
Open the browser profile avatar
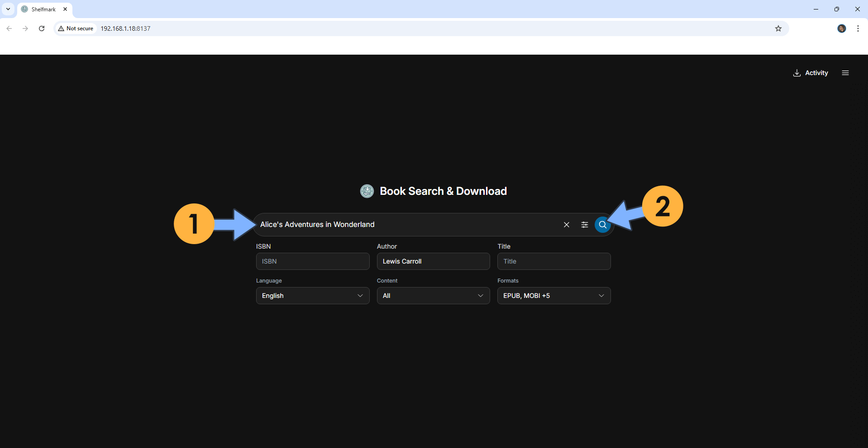[841, 28]
